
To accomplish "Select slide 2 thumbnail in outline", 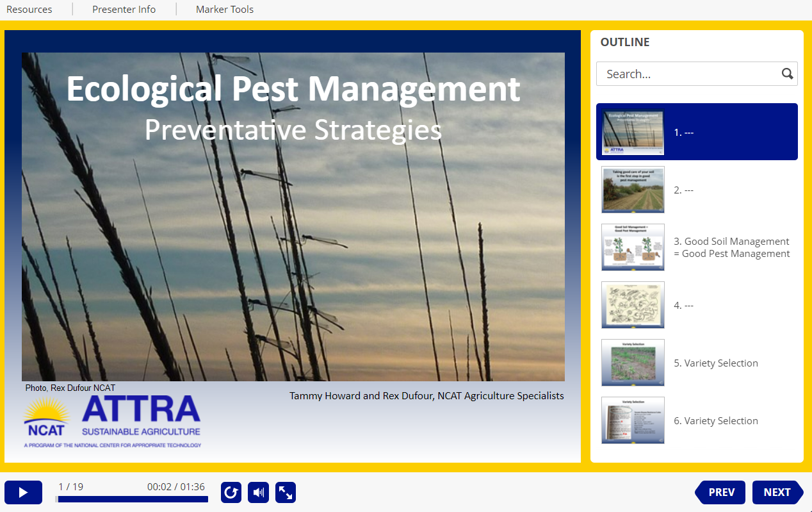I will pyautogui.click(x=633, y=190).
